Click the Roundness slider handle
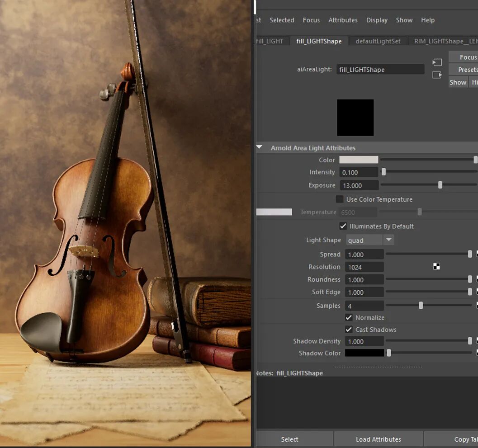Screen dimensions: 478x448 tap(470, 279)
